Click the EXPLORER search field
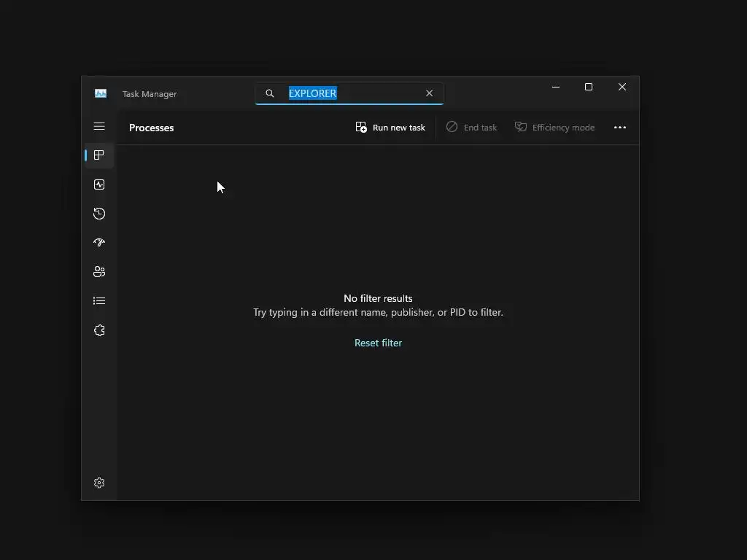This screenshot has height=560, width=747. 349,93
